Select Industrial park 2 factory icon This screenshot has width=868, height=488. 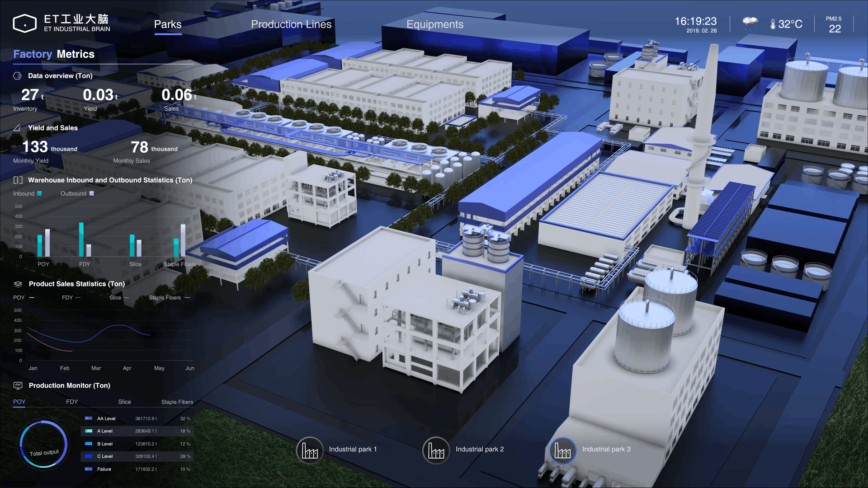click(x=436, y=450)
